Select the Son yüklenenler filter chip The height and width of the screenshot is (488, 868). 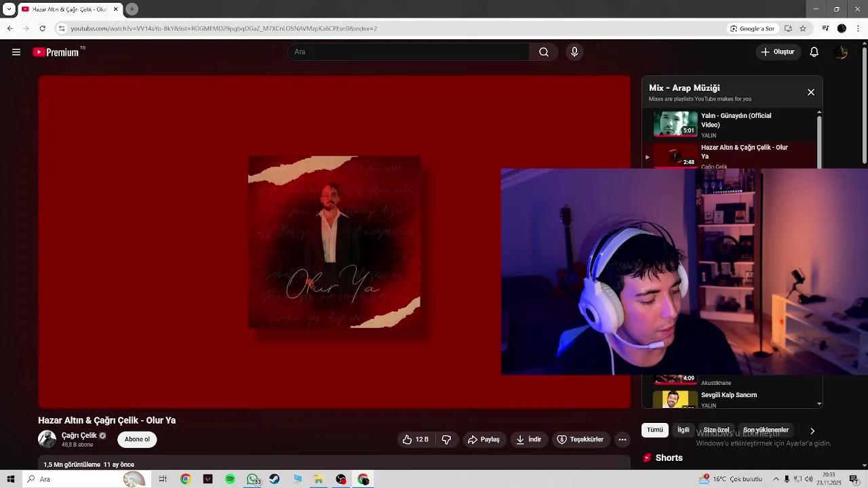pos(766,430)
